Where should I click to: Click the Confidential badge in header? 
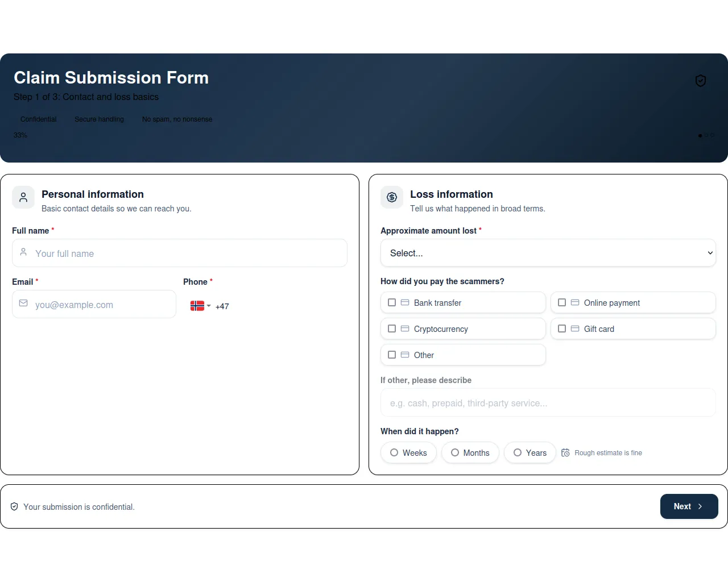pos(39,119)
